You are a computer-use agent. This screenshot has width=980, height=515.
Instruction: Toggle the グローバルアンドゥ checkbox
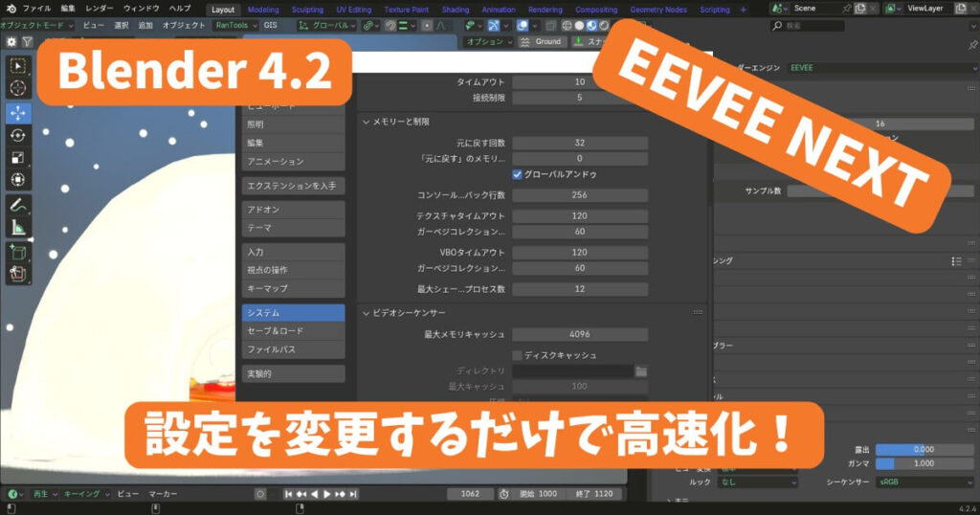[517, 174]
